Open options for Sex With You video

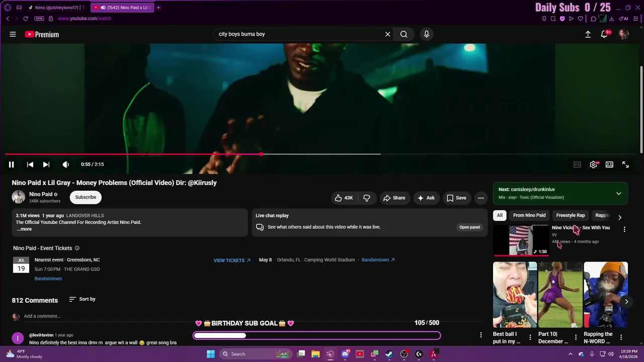click(624, 229)
